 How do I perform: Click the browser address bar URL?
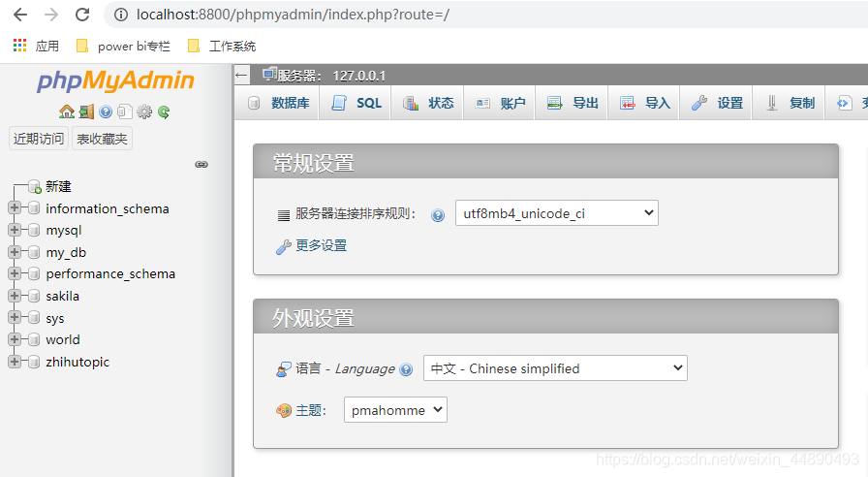coord(293,15)
